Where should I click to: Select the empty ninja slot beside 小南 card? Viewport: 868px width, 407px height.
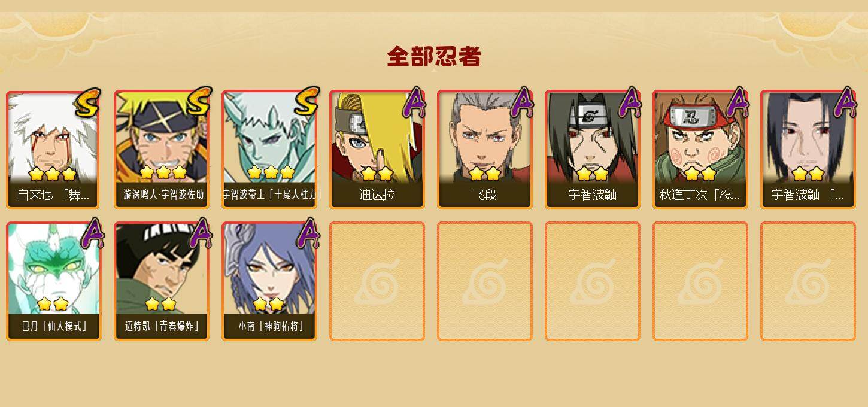377,281
